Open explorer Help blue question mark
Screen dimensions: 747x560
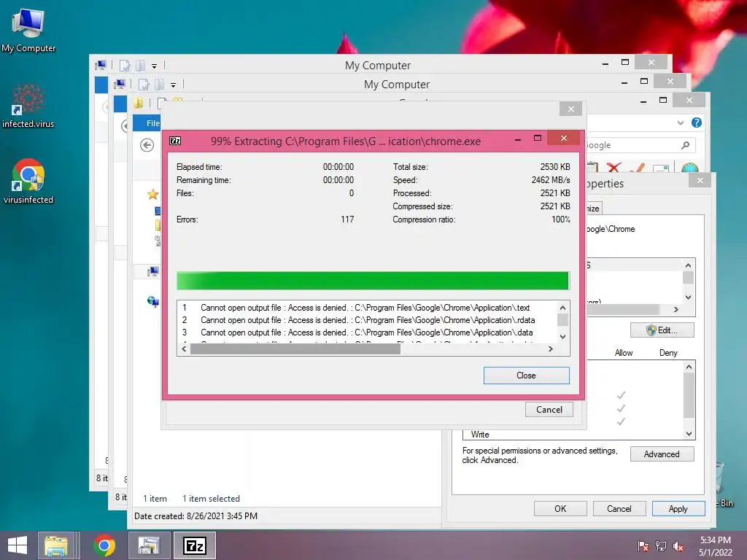click(697, 122)
